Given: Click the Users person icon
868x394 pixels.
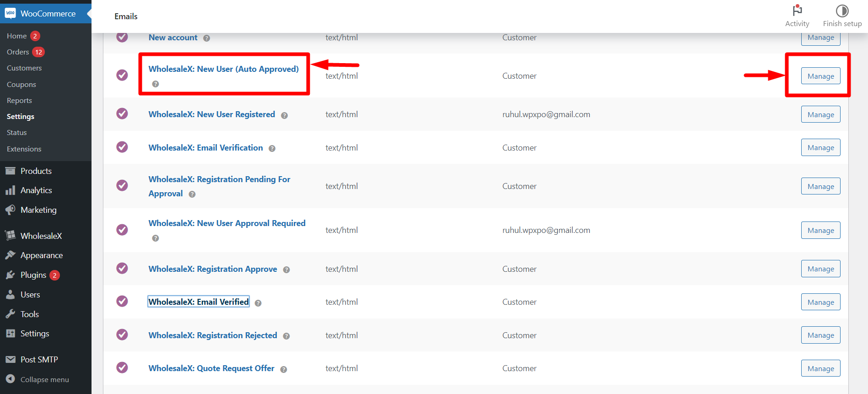Looking at the screenshot, I should point(10,295).
